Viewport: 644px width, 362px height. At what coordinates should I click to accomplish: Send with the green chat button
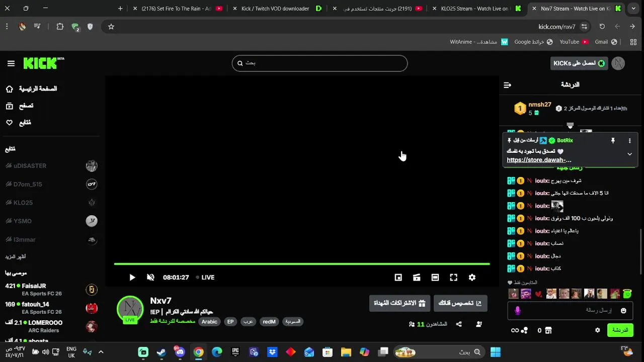(x=620, y=330)
